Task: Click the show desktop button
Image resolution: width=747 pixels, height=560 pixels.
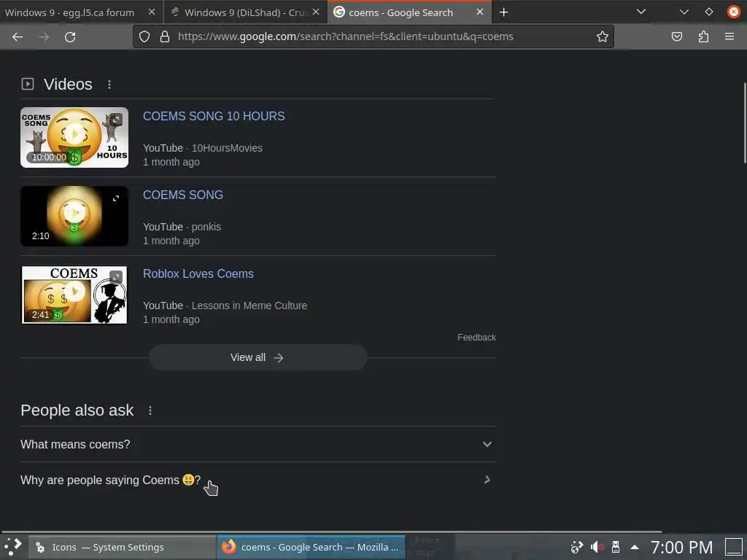Action: pyautogui.click(x=733, y=547)
